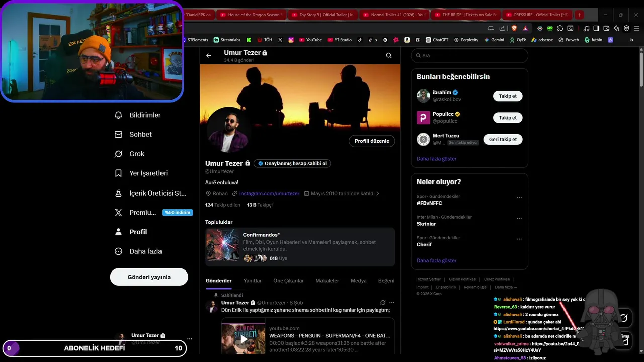Open options for #FBvNFFC trend
The height and width of the screenshot is (362, 644).
(519, 198)
